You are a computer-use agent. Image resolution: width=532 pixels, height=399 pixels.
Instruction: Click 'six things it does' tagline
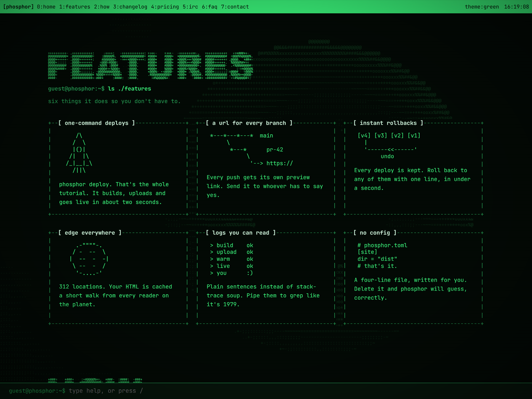(114, 101)
